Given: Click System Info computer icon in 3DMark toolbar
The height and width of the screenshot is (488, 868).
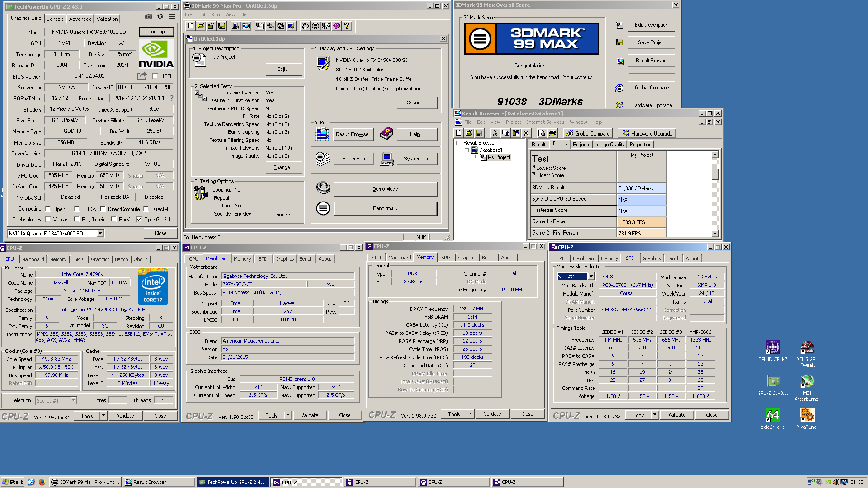Looking at the screenshot, I should click(235, 26).
